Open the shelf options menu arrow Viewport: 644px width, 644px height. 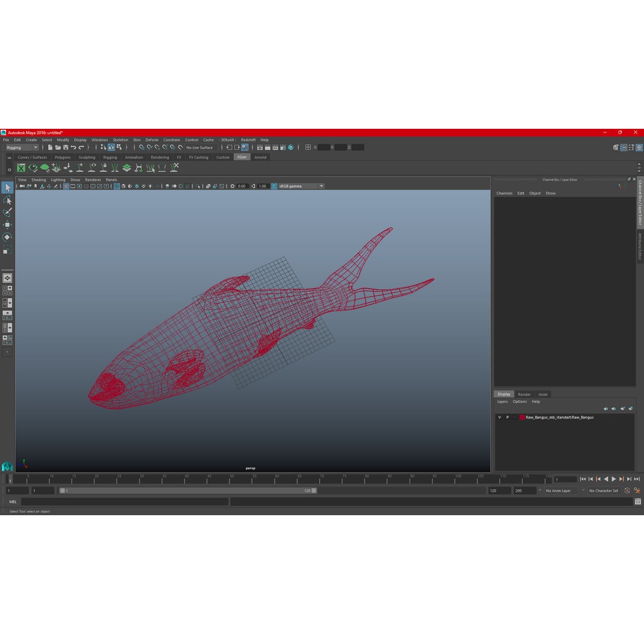9,169
